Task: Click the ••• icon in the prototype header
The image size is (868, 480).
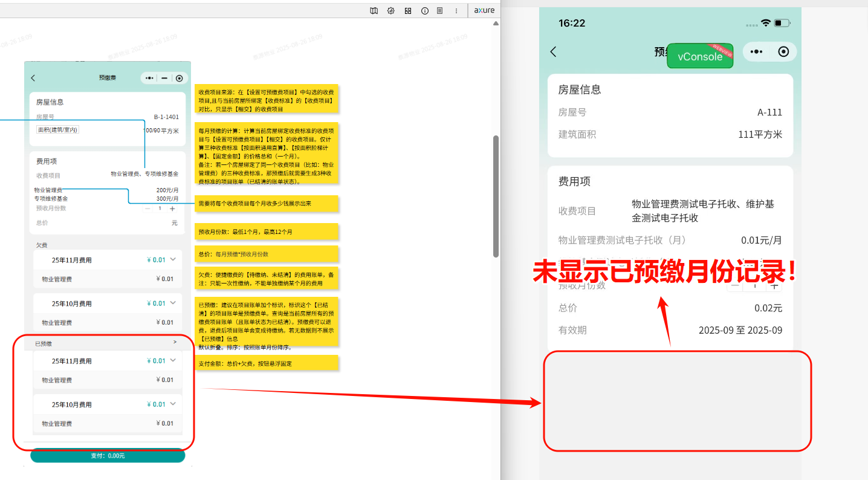Action: coord(148,77)
